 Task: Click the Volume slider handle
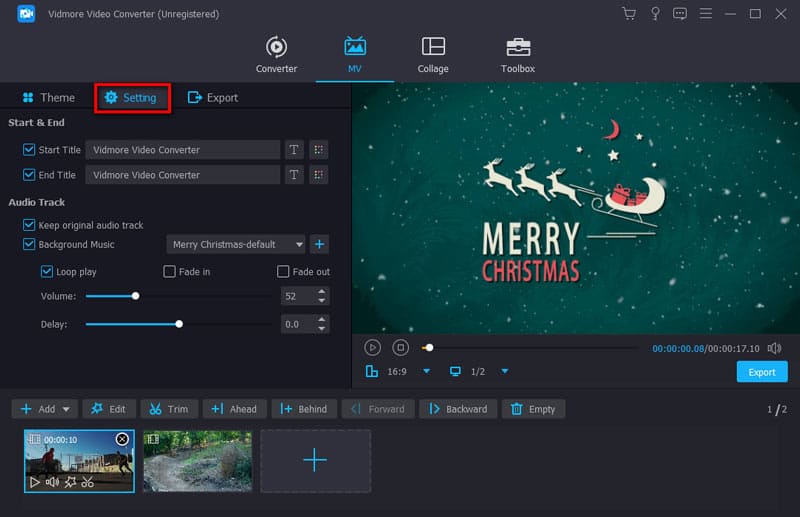[x=136, y=296]
